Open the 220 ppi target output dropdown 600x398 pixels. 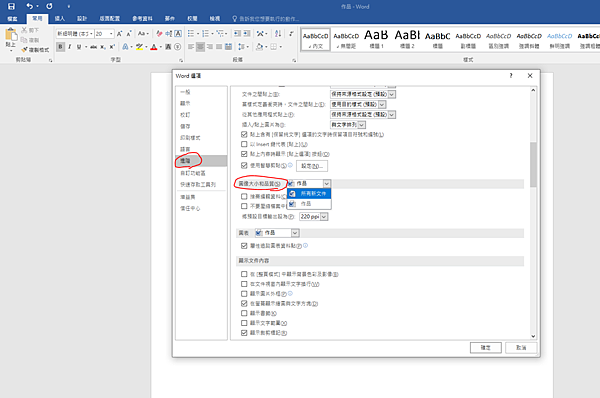tap(314, 217)
